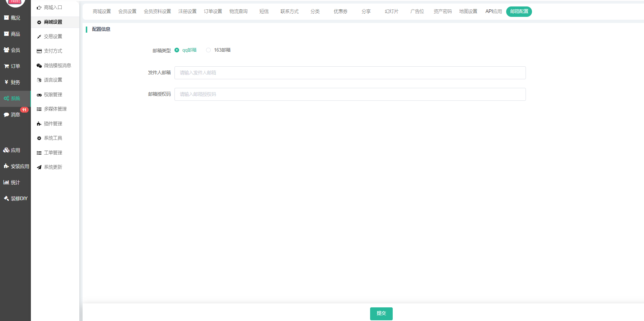
Task: Click the 系统更新 paper plane icon
Action: click(39, 167)
